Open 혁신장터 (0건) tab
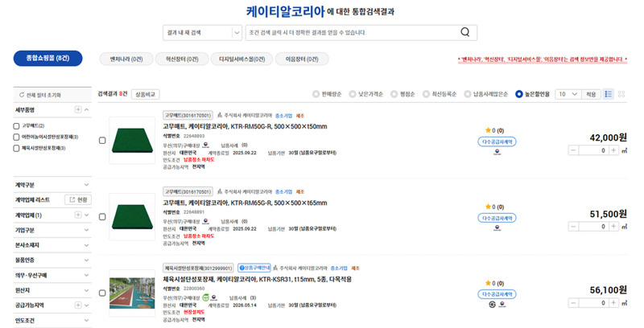 [182, 59]
